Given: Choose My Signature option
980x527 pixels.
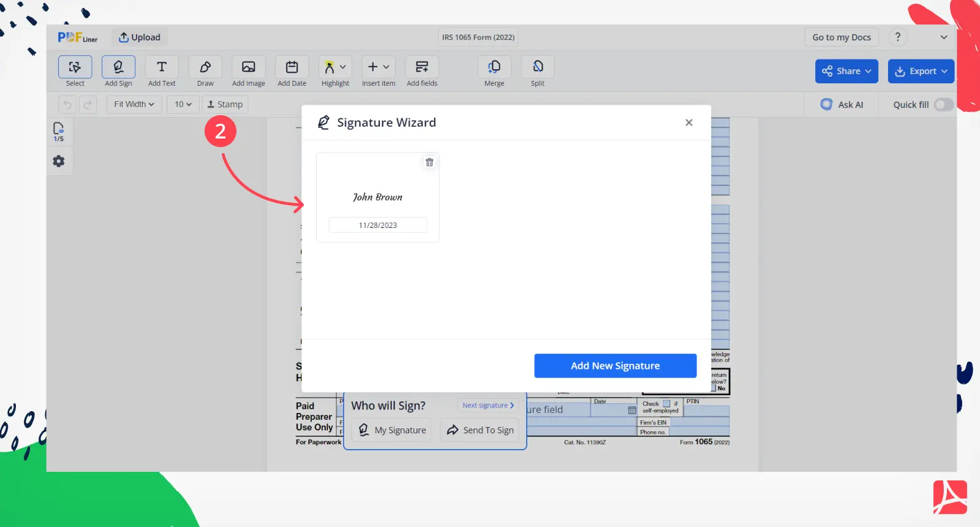Looking at the screenshot, I should [392, 430].
